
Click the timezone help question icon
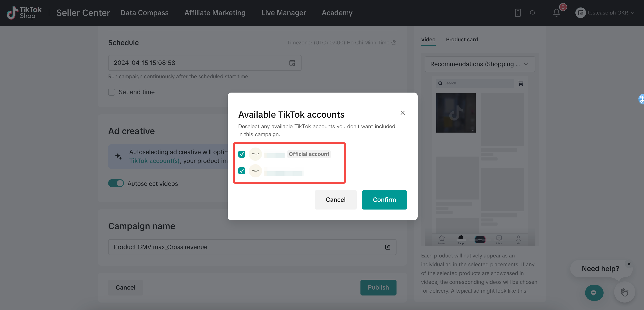point(394,43)
